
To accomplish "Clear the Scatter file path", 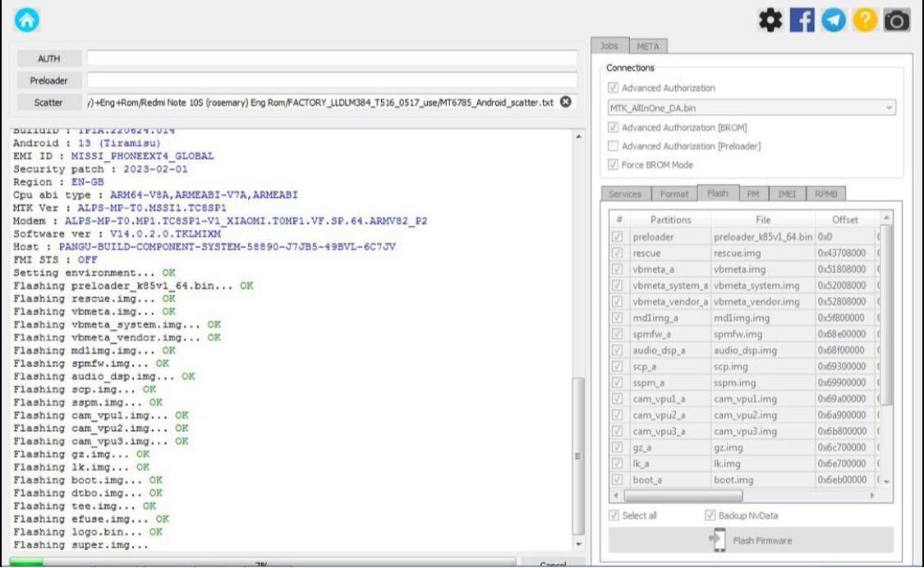I will [566, 102].
